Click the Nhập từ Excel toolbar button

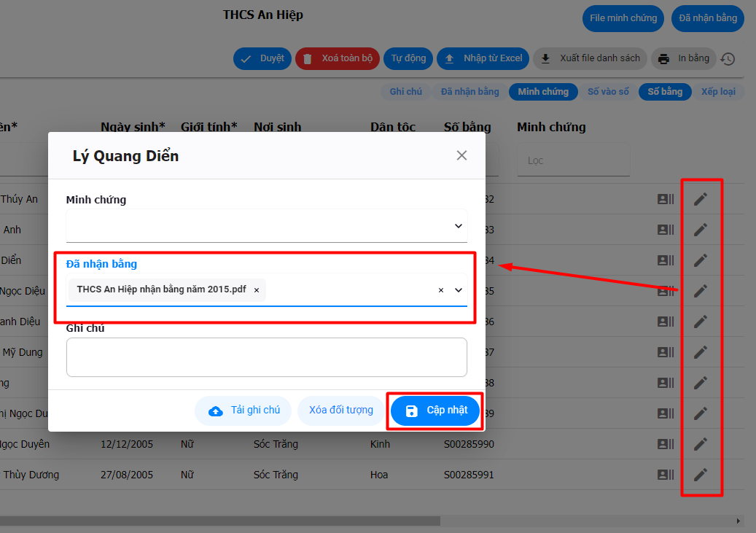(x=483, y=58)
